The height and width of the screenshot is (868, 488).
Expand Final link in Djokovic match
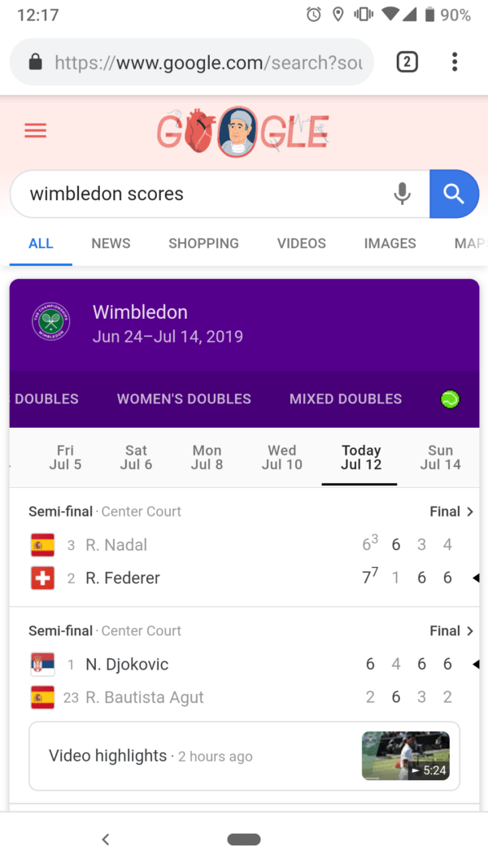coord(451,630)
